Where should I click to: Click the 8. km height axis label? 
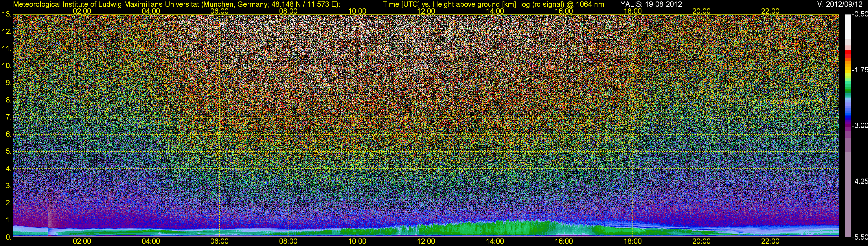(8, 100)
